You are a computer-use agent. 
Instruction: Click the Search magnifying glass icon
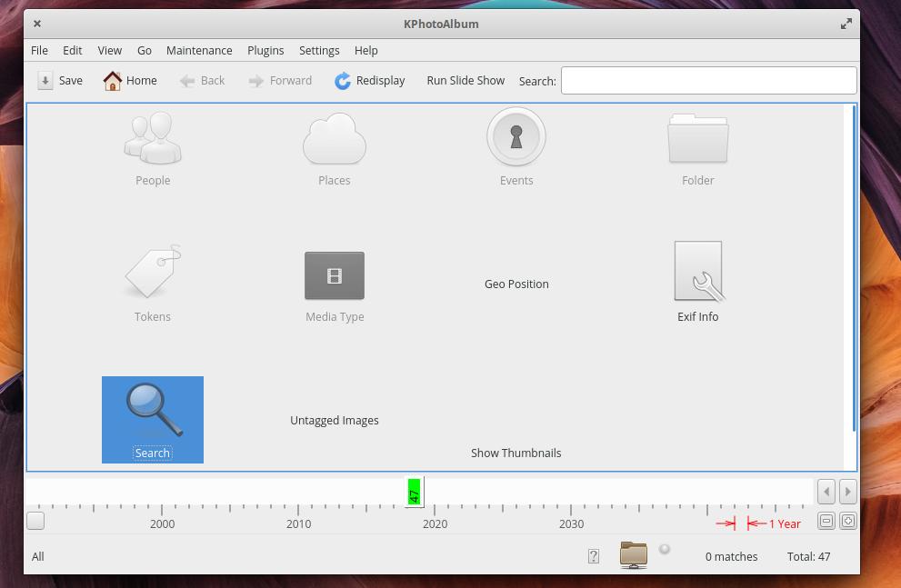pos(153,411)
